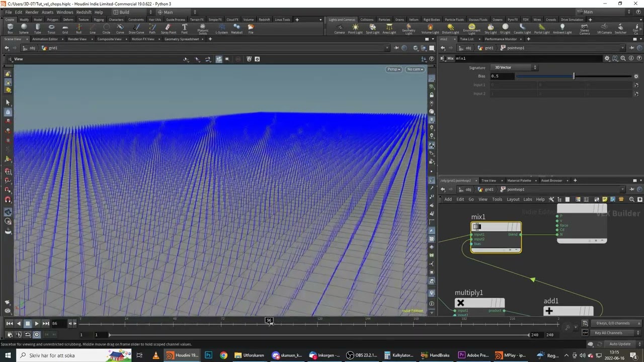
Task: Switch to the Geometry Spreadsheet tab
Action: click(182, 39)
